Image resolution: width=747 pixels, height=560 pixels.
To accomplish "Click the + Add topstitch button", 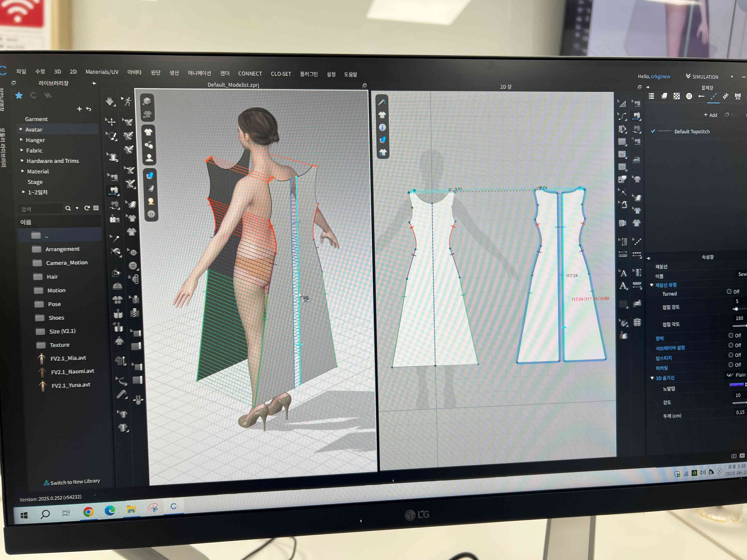I will [710, 115].
